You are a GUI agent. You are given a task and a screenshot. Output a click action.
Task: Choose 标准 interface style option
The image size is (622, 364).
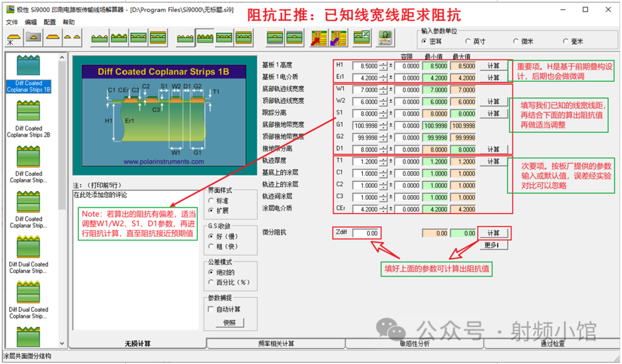(211, 200)
